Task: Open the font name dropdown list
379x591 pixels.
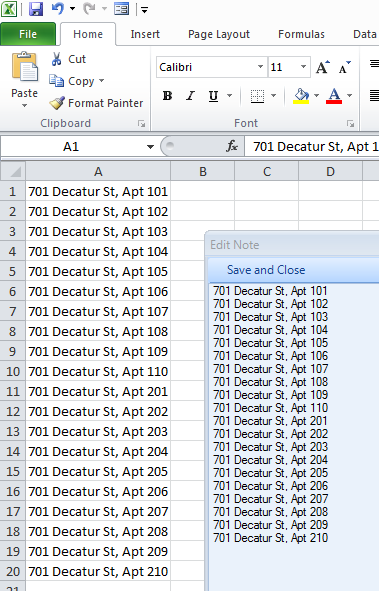Action: point(260,67)
